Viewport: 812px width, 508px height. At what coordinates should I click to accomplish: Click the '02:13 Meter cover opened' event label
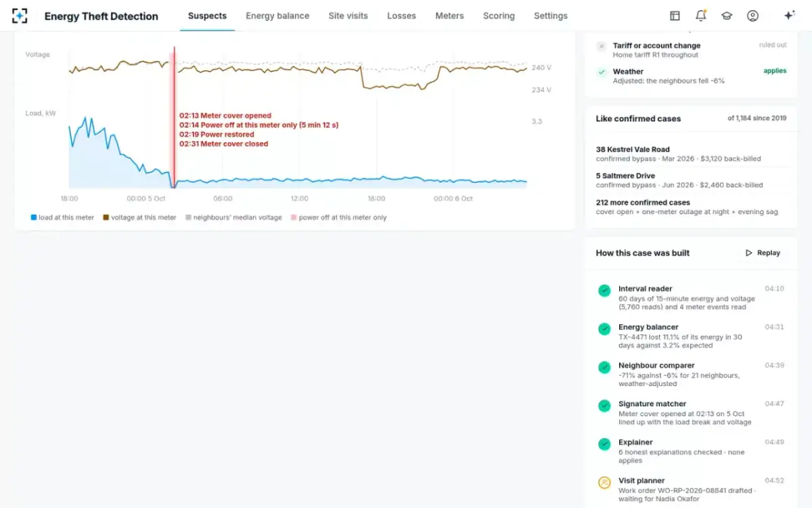pos(225,116)
